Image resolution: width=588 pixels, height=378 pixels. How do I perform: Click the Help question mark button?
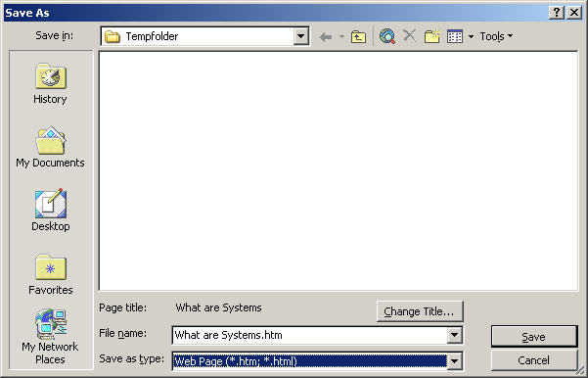[557, 13]
